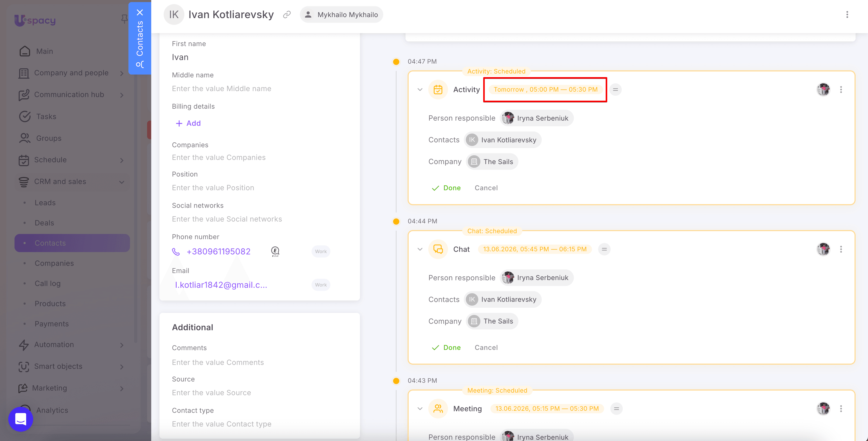Select Contacts in the sidebar

click(72, 243)
